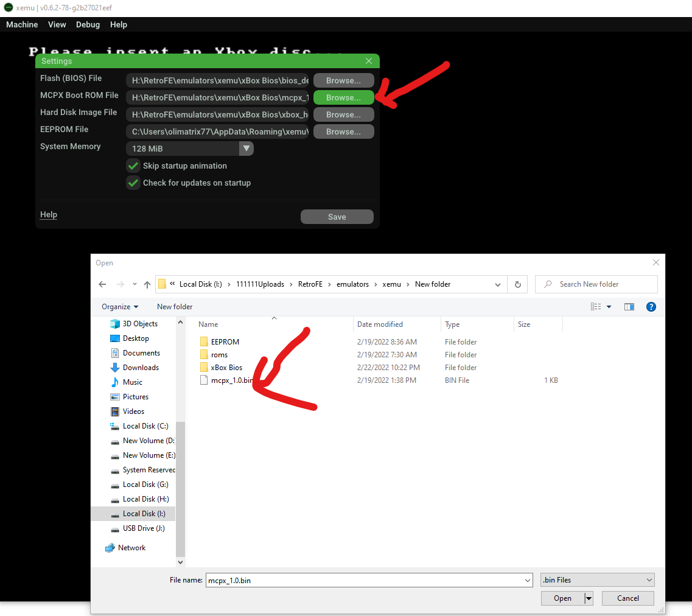Open recent locations chevron
Screen dimensions: 692x616
coord(135,284)
